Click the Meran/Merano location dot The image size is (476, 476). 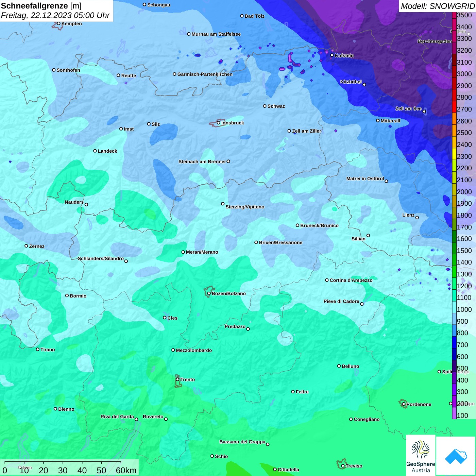(183, 252)
